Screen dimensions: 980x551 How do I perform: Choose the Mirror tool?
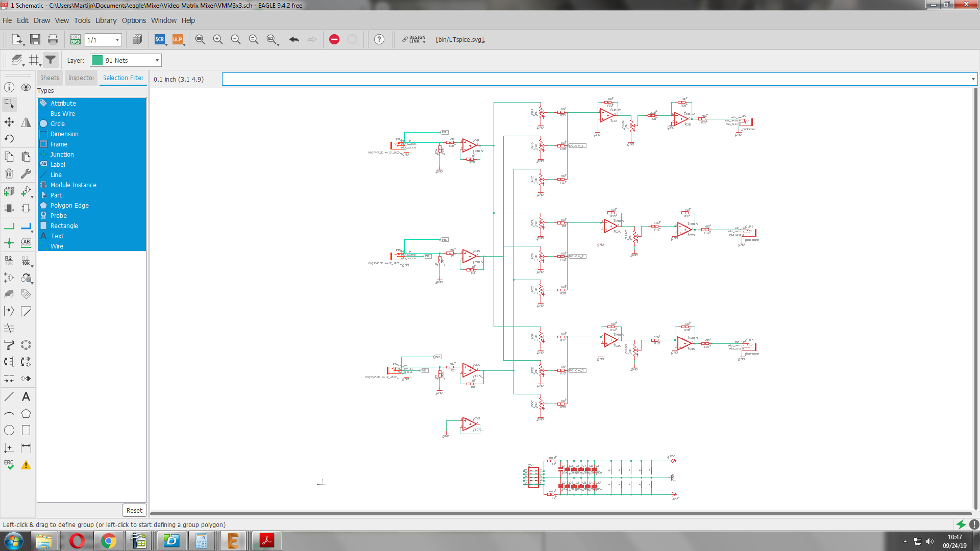[26, 122]
